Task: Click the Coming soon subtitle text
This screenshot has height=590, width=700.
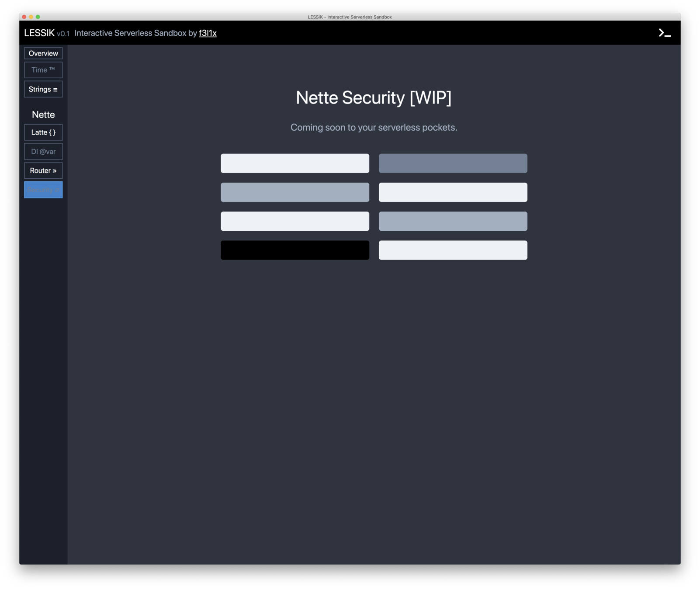Action: (x=374, y=127)
